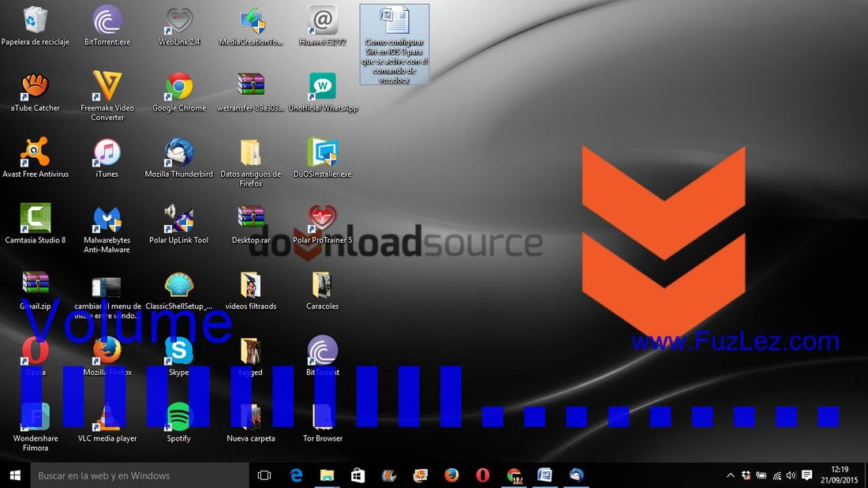
Task: Open the volume speaker tray icon
Action: 791,475
